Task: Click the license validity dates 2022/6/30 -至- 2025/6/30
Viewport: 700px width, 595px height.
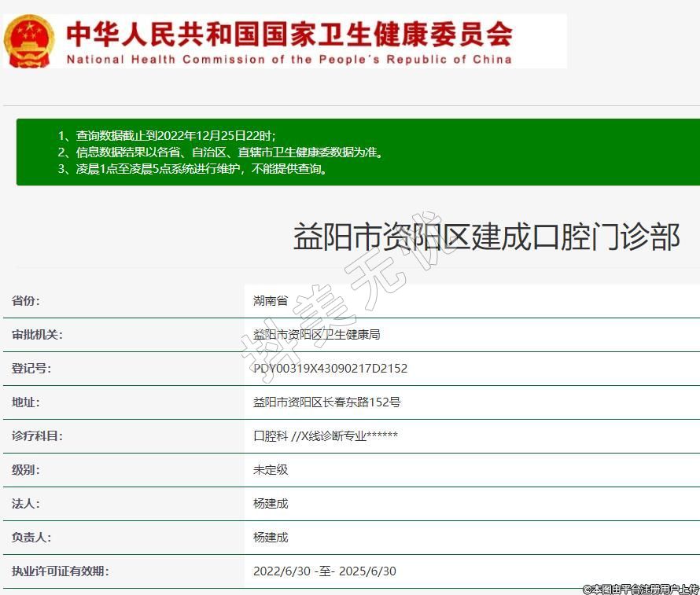Action: (325, 571)
